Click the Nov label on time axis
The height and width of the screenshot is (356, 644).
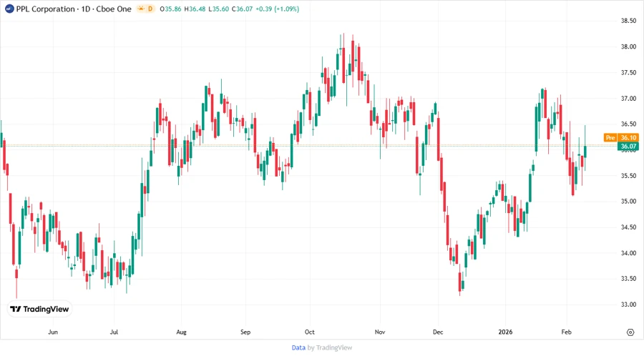[x=380, y=332]
